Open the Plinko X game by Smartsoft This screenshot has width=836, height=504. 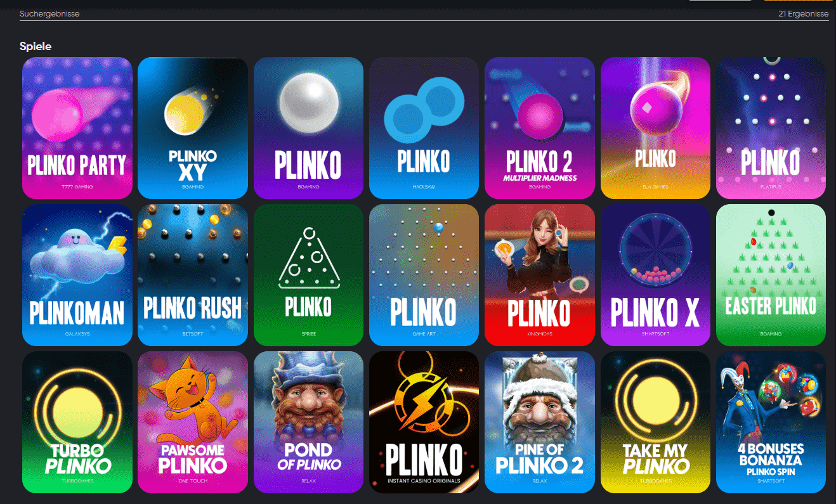[x=655, y=275]
